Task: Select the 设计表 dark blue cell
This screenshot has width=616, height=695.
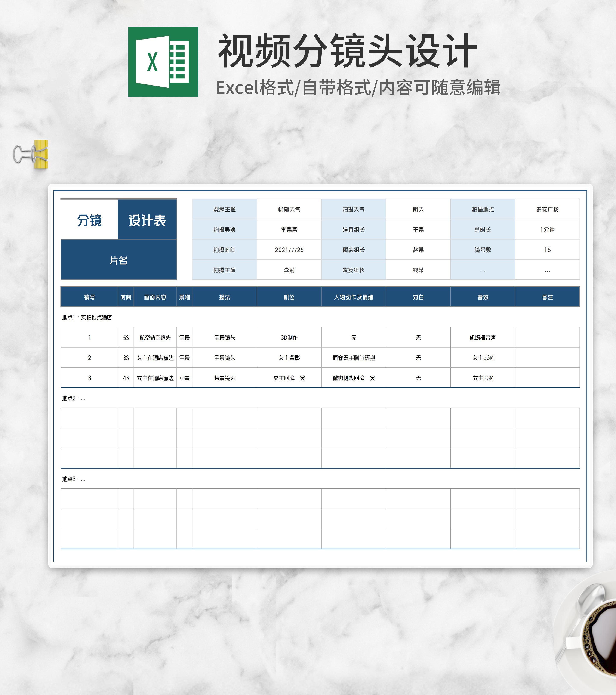Action: [x=147, y=220]
